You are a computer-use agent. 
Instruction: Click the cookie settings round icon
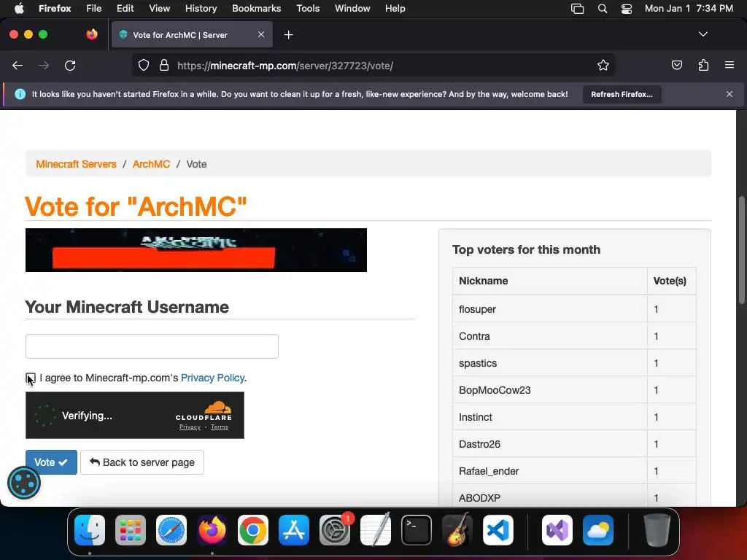click(x=24, y=483)
